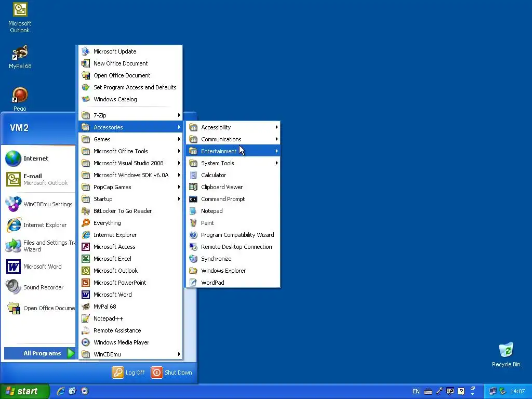Open Internet Explorer in All Programs list
The image size is (532, 399).
(x=130, y=235)
